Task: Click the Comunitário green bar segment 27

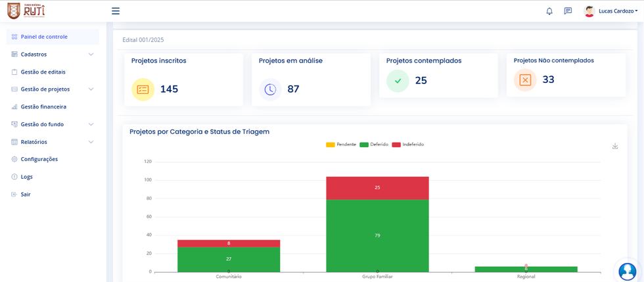Action: point(229,260)
